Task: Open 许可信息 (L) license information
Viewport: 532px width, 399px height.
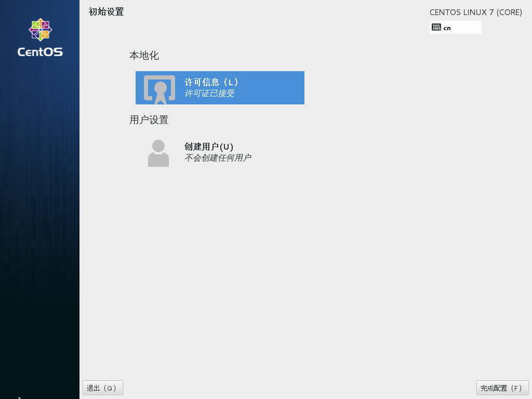Action: [211, 82]
